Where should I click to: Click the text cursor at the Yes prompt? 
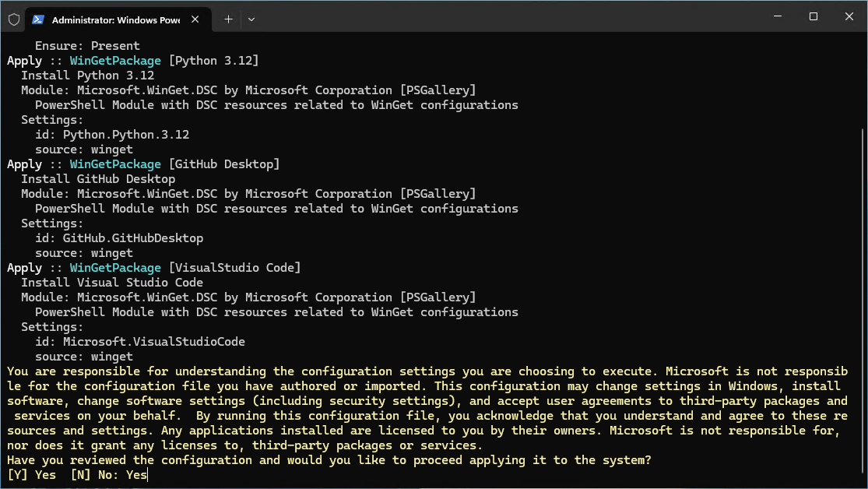145,475
